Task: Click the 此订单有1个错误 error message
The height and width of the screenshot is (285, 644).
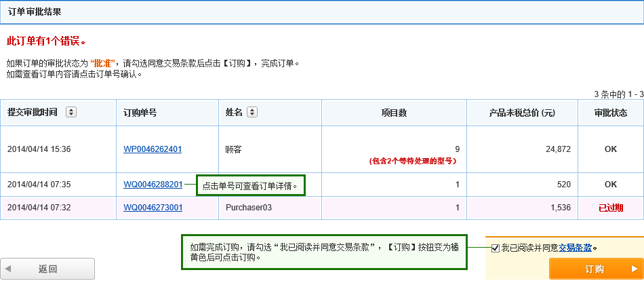Action: (x=46, y=41)
